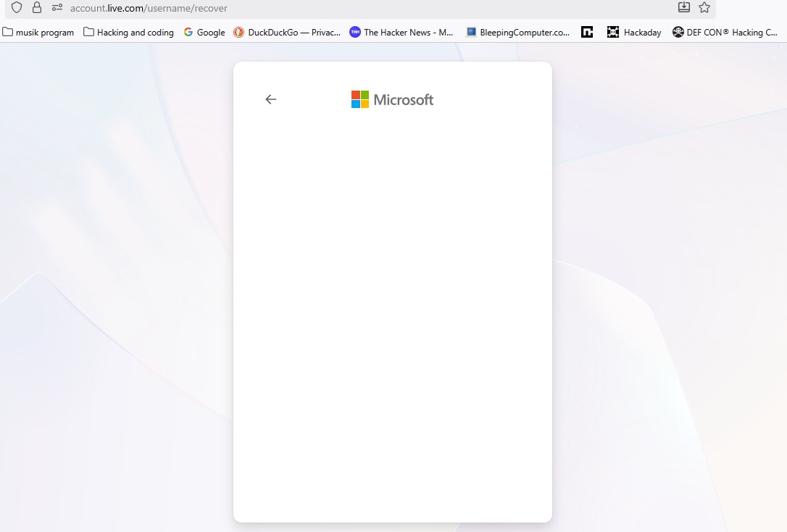Image resolution: width=787 pixels, height=532 pixels.
Task: Open the BleepingComputer bookmark
Action: tap(517, 32)
